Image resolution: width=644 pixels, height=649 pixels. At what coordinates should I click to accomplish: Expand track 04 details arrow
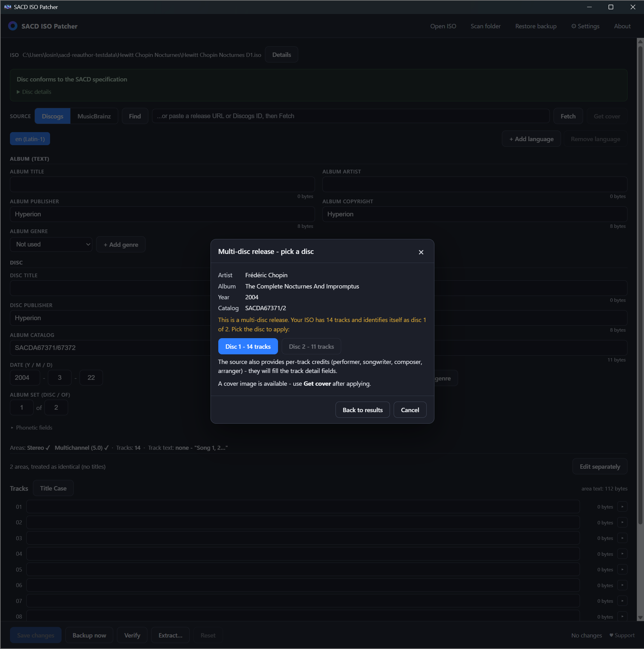pos(622,554)
